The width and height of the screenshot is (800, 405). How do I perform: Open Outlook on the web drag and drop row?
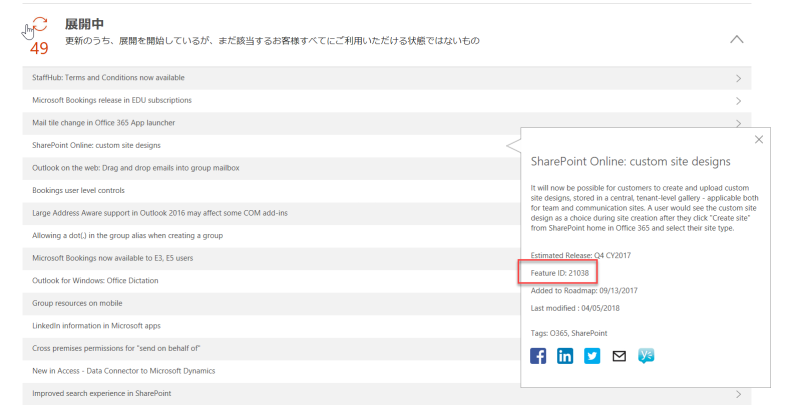tap(271, 168)
